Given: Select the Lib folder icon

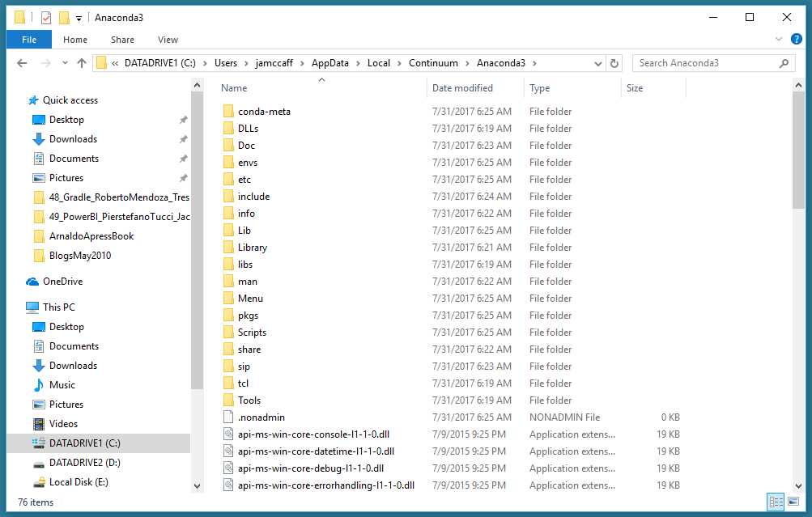Looking at the screenshot, I should [228, 231].
